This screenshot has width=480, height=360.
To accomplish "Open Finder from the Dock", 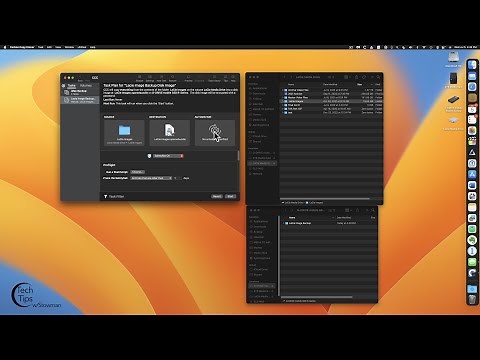I will (472, 65).
